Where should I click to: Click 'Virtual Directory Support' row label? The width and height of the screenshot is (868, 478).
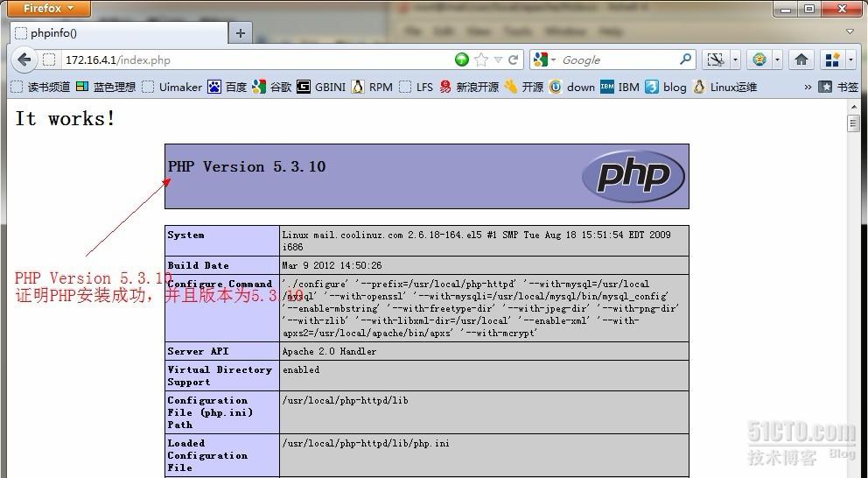220,376
